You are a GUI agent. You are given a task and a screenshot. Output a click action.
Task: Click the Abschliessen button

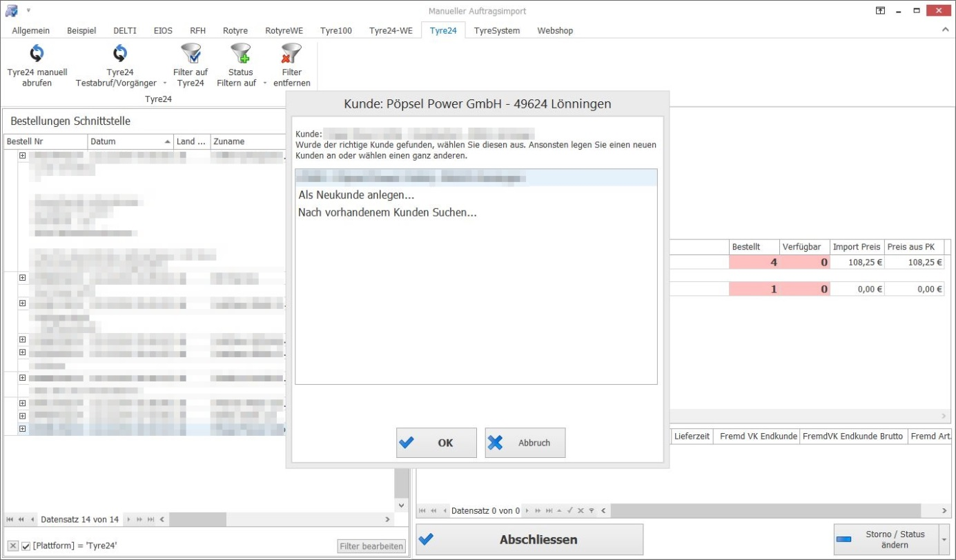coord(529,539)
